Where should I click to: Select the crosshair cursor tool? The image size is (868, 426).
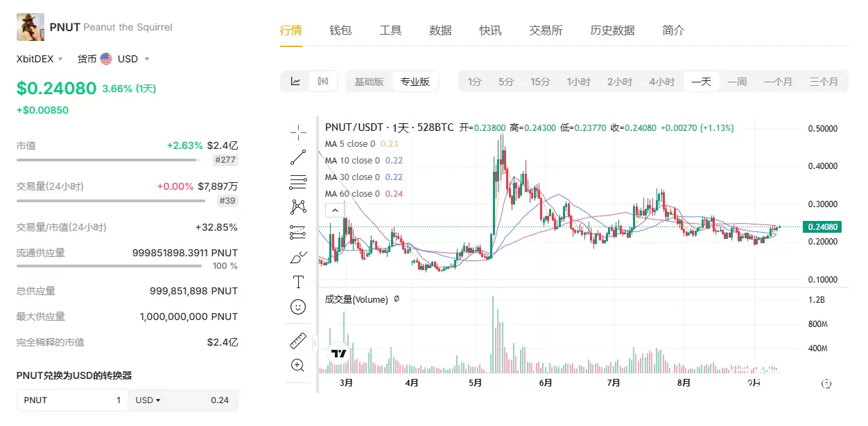298,131
